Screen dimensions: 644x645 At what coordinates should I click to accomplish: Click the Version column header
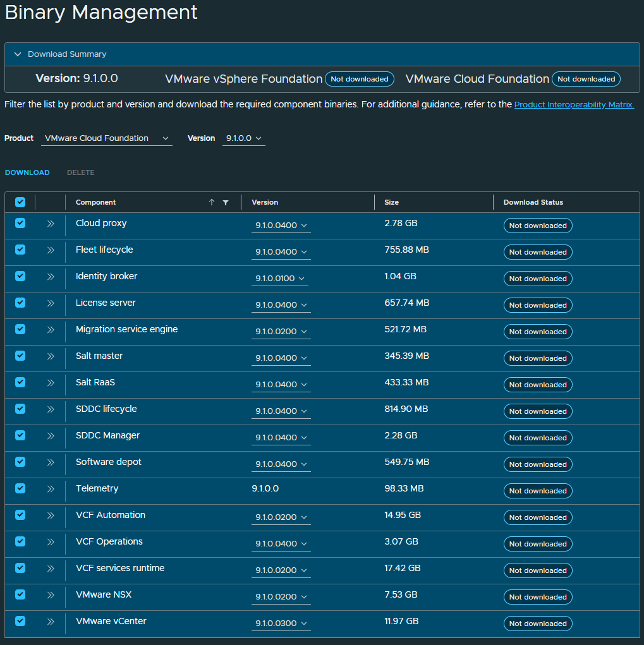point(265,202)
